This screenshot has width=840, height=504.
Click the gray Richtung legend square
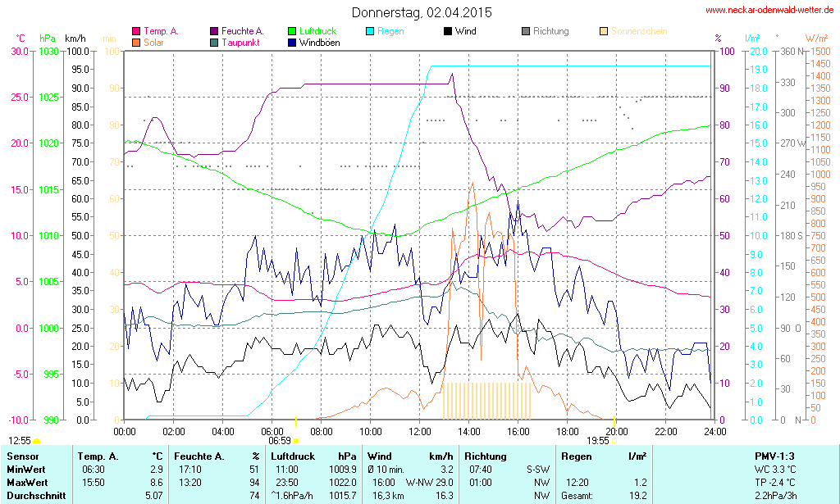(526, 31)
